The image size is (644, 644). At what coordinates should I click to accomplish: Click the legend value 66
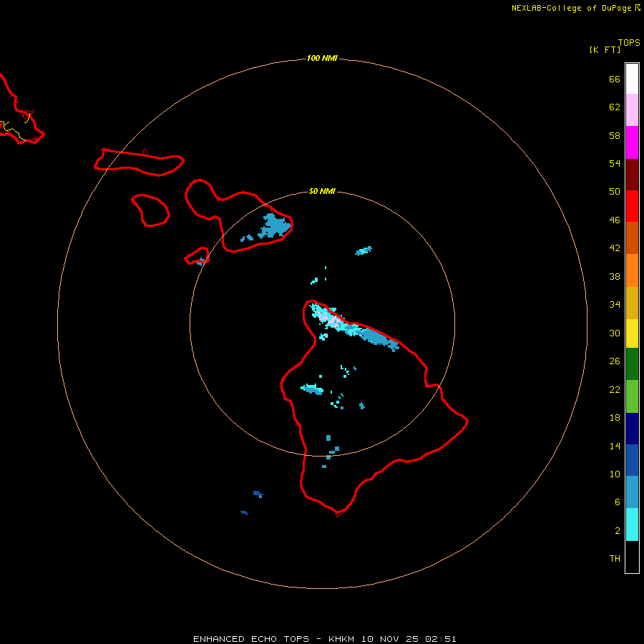tap(615, 79)
